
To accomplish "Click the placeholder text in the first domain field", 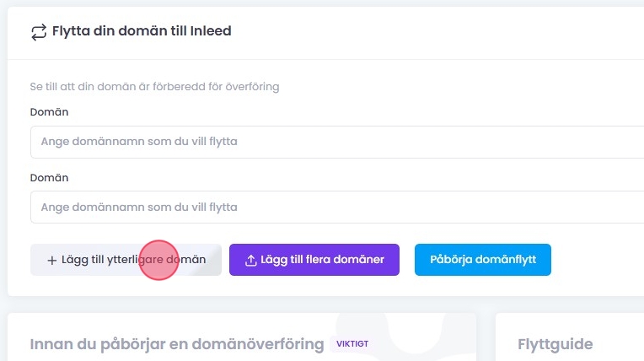I will coord(139,142).
